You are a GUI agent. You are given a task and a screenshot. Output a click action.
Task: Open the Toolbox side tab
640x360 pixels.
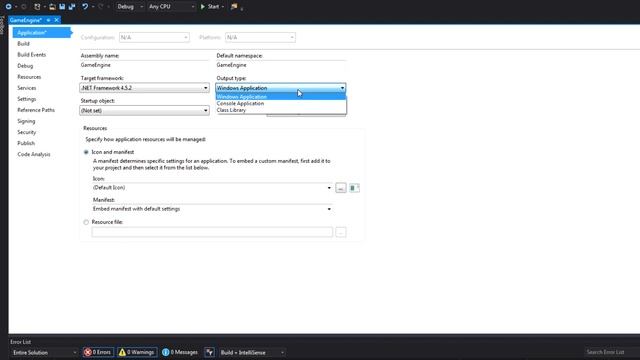click(x=2, y=25)
